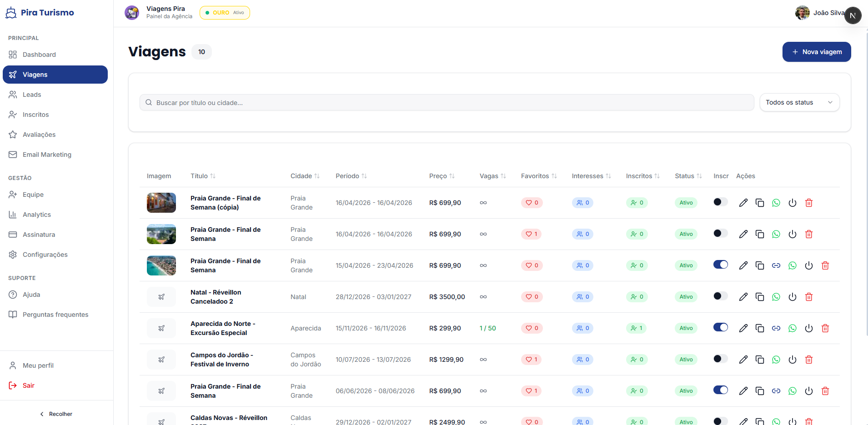Turn on registration toggle for Natal Réveillon

point(720,296)
